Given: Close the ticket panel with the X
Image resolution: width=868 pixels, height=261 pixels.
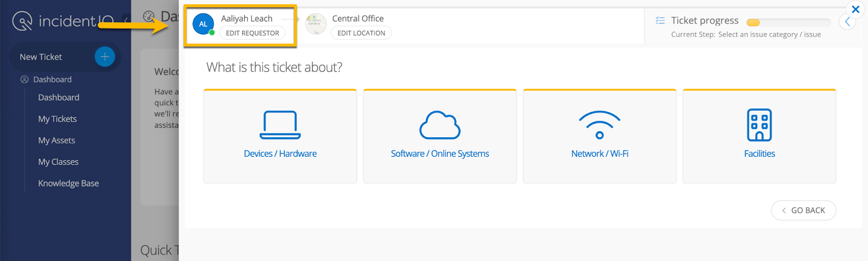Looking at the screenshot, I should [x=856, y=9].
